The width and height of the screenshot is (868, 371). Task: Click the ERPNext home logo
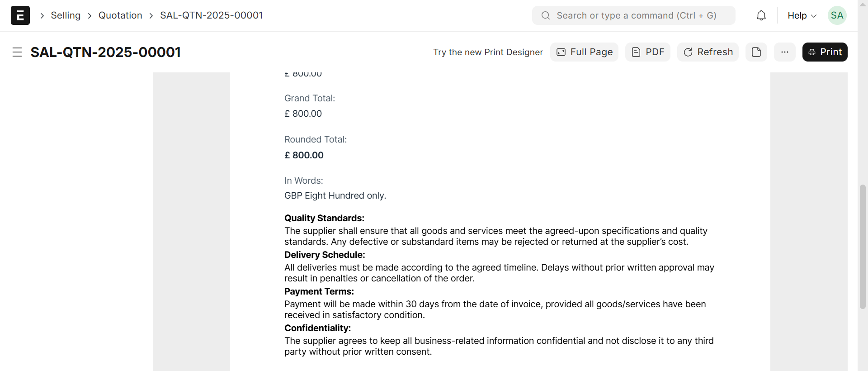click(20, 15)
